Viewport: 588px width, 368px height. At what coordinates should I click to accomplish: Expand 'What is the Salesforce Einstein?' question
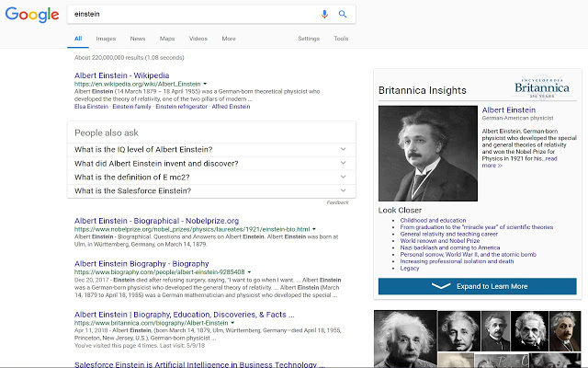(343, 190)
